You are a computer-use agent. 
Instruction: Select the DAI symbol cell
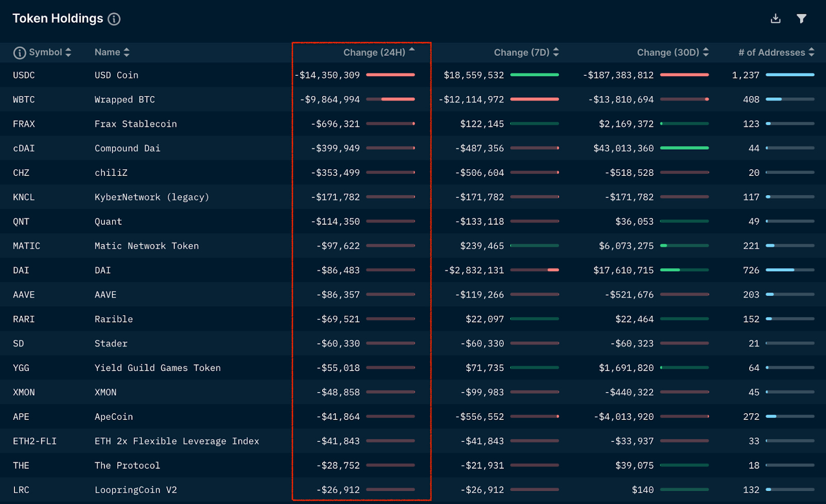point(21,270)
